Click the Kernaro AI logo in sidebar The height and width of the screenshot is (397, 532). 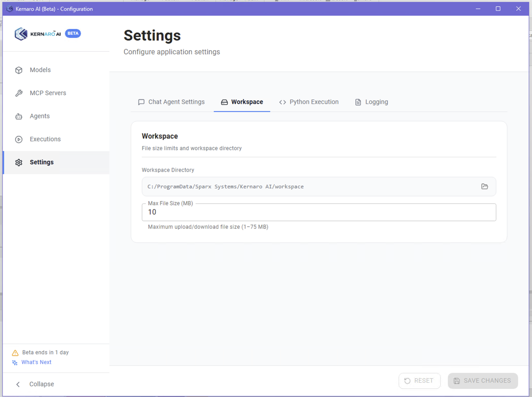tap(38, 34)
